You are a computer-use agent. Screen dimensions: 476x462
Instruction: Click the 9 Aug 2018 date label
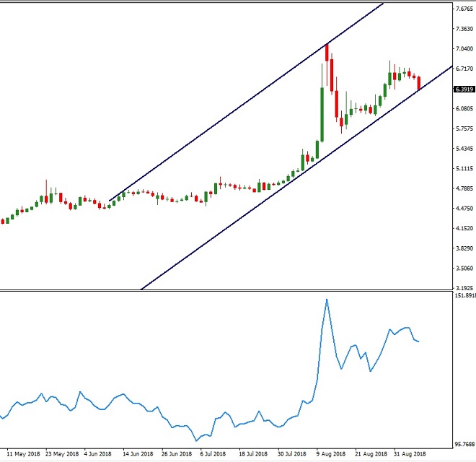pyautogui.click(x=331, y=454)
